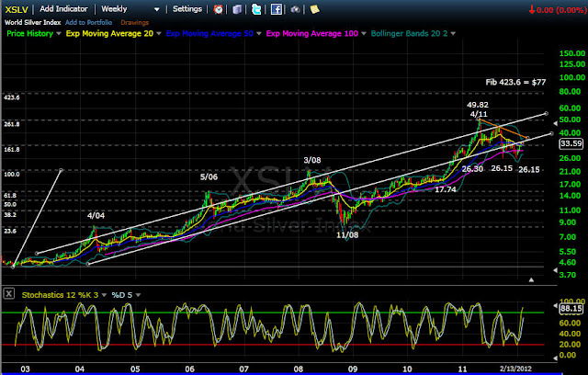Viewport: 588px width, 375px height.
Task: Click the 100.0 Fibonacci level label
Action: pos(12,175)
